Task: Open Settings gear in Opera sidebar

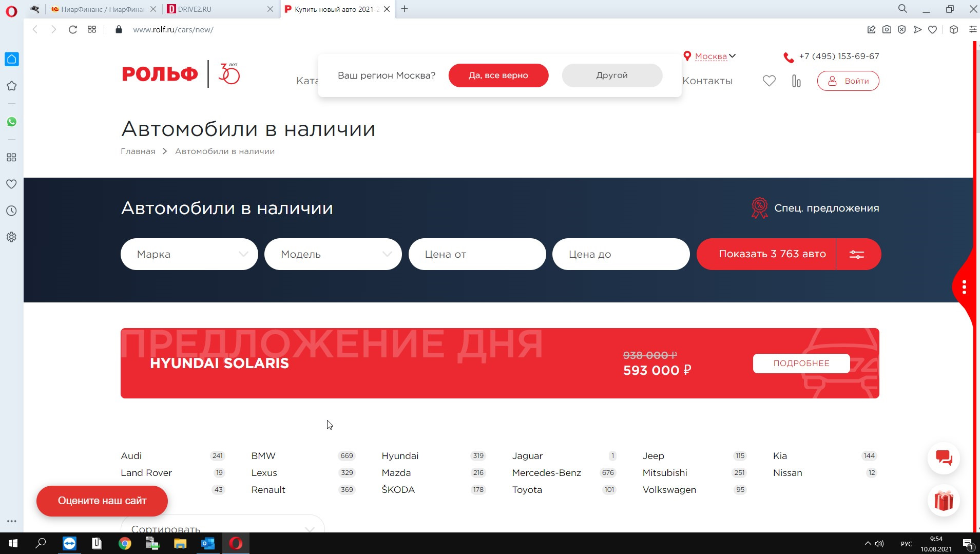Action: pos(11,237)
